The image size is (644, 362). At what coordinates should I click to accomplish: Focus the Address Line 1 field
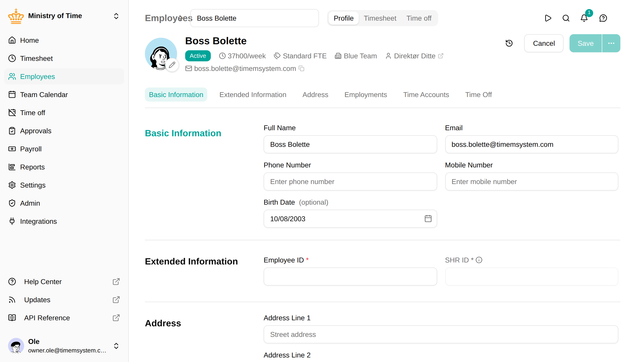click(x=441, y=334)
